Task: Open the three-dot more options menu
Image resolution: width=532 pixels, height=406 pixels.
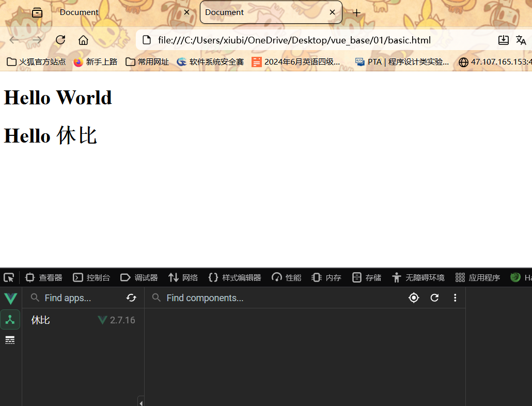Action: (455, 298)
